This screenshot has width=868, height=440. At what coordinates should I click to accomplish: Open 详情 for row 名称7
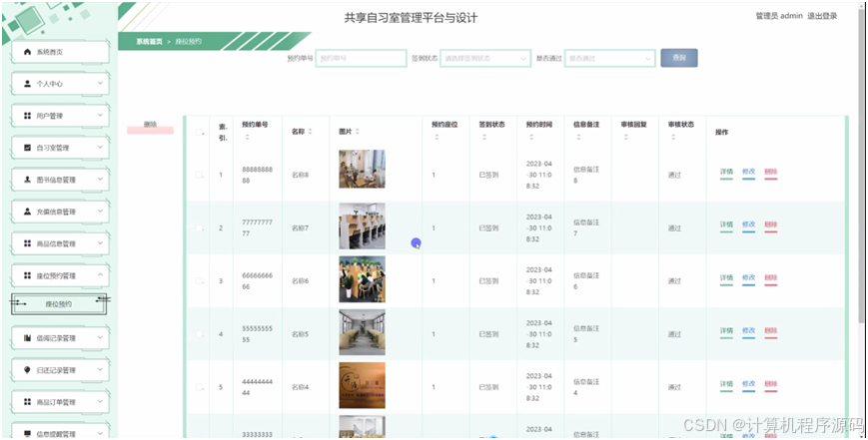pos(726,224)
